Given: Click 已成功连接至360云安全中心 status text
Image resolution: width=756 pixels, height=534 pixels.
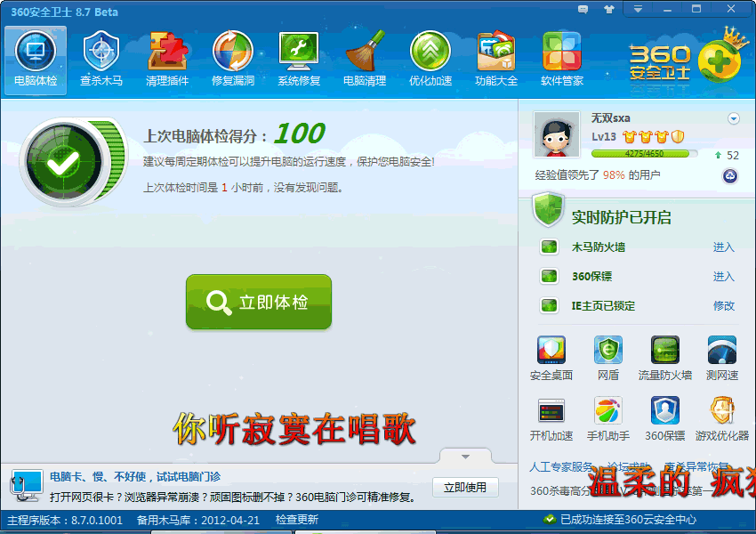Looking at the screenshot, I should [628, 520].
